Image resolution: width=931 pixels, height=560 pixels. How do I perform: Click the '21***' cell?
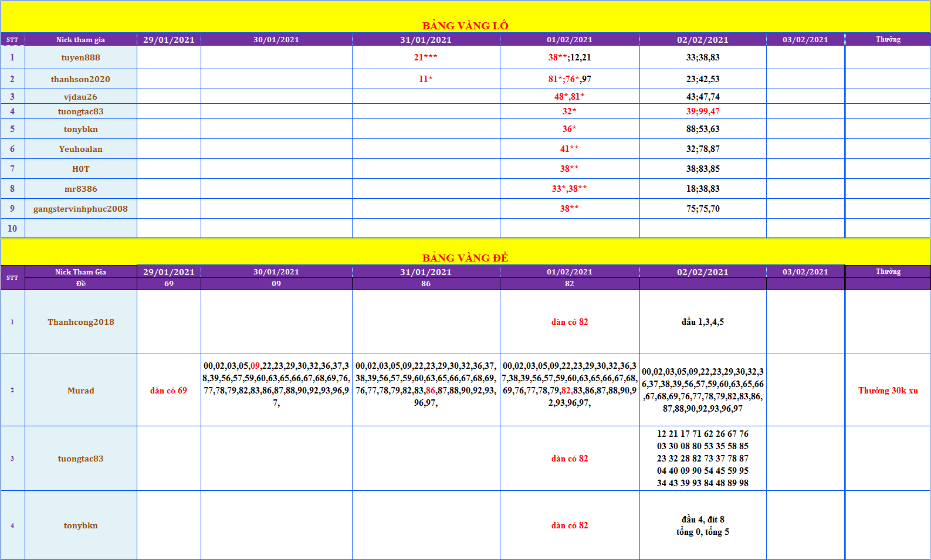click(x=426, y=57)
